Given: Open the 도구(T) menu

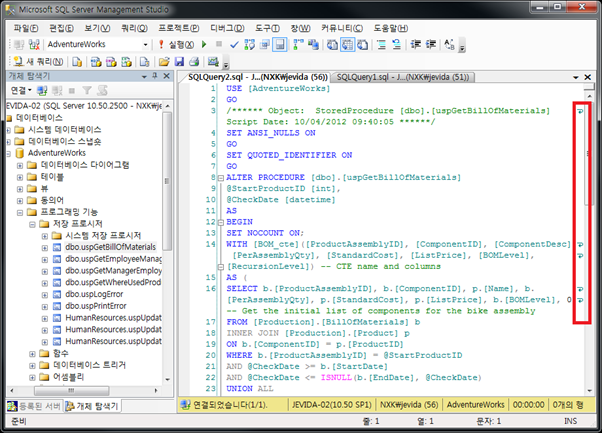Looking at the screenshot, I should [x=268, y=28].
